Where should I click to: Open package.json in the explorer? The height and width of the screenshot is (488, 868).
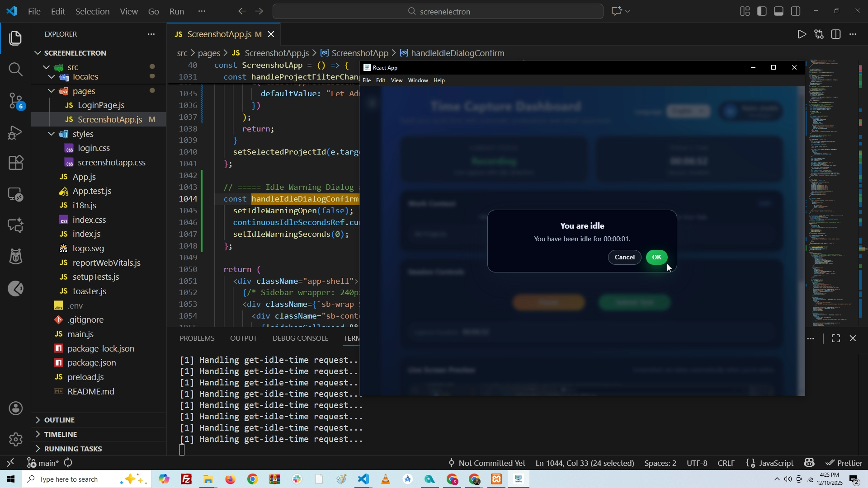point(91,363)
